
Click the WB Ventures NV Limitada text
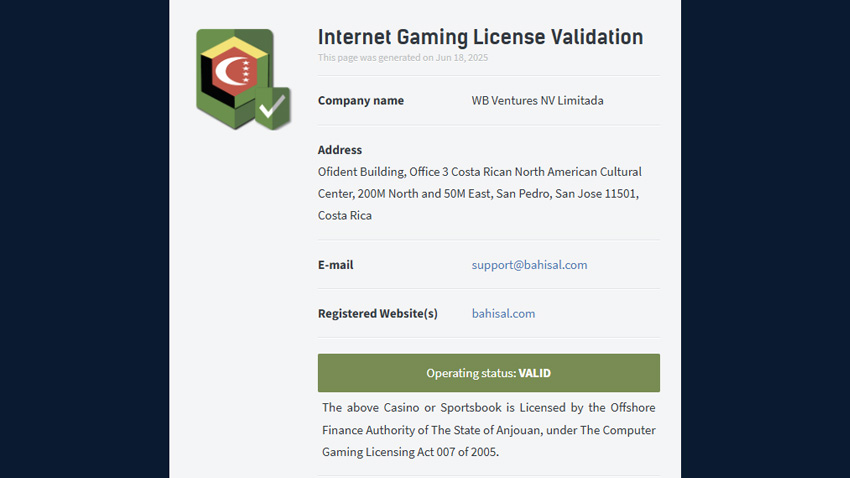coord(537,100)
